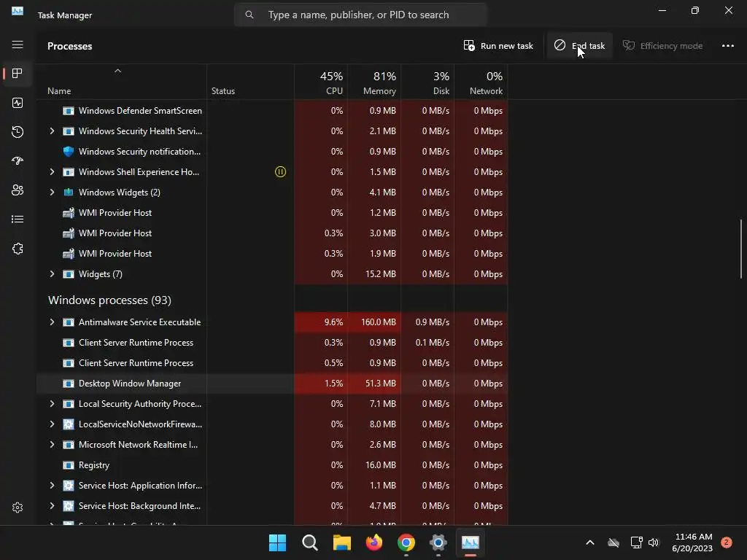This screenshot has height=560, width=747.
Task: Sort by the Disk column header
Action: [x=427, y=82]
